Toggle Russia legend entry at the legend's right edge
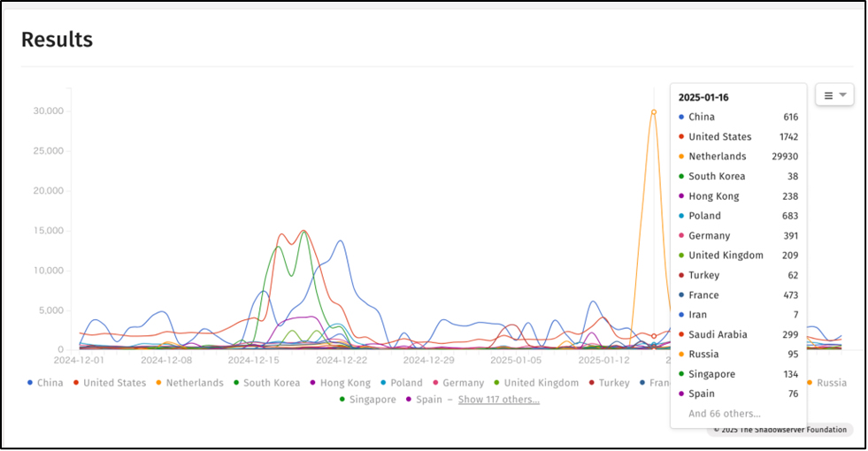The height and width of the screenshot is (451, 868). (x=830, y=383)
